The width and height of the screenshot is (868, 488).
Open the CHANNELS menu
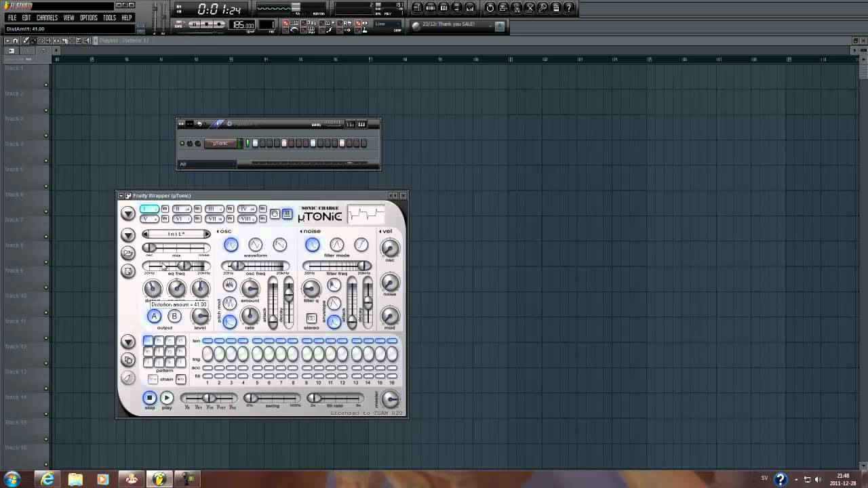pos(47,18)
